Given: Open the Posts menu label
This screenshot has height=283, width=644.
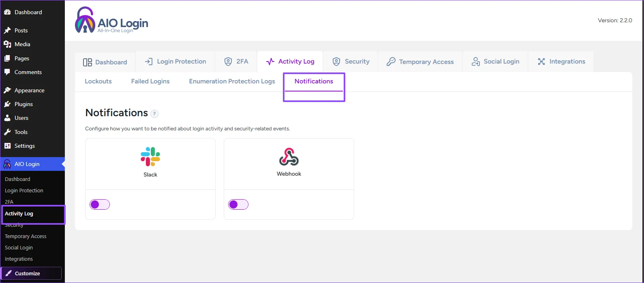Looking at the screenshot, I should click(21, 30).
